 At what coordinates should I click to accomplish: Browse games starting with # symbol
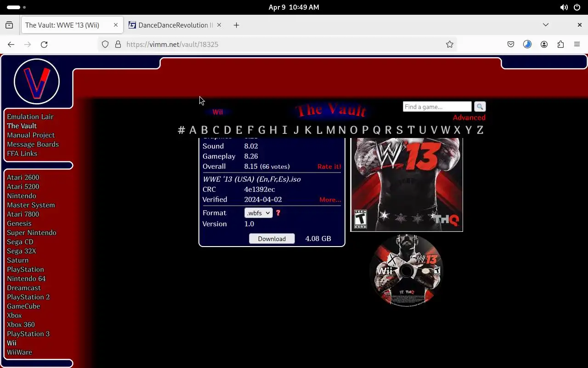tap(181, 130)
